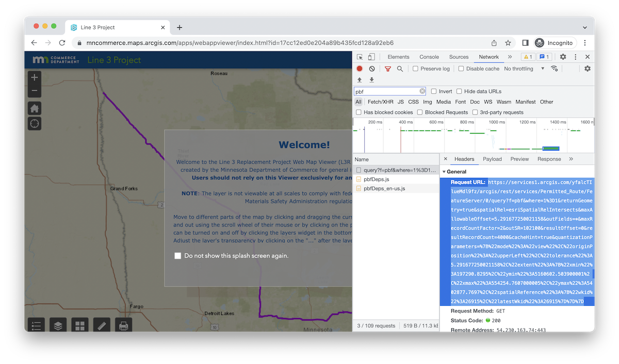This screenshot has width=619, height=364.
Task: Export network log as HAR
Action: [x=371, y=80]
